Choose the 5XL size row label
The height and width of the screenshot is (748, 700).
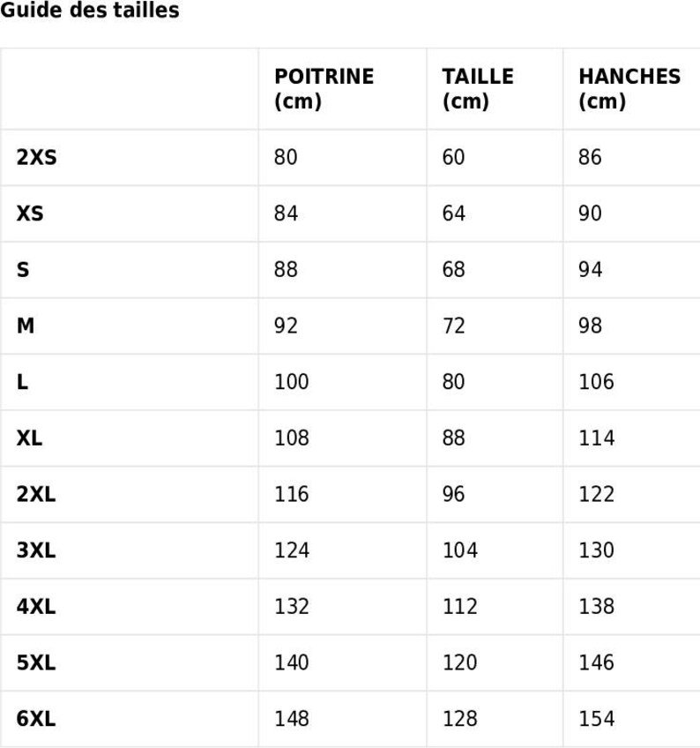tap(36, 663)
